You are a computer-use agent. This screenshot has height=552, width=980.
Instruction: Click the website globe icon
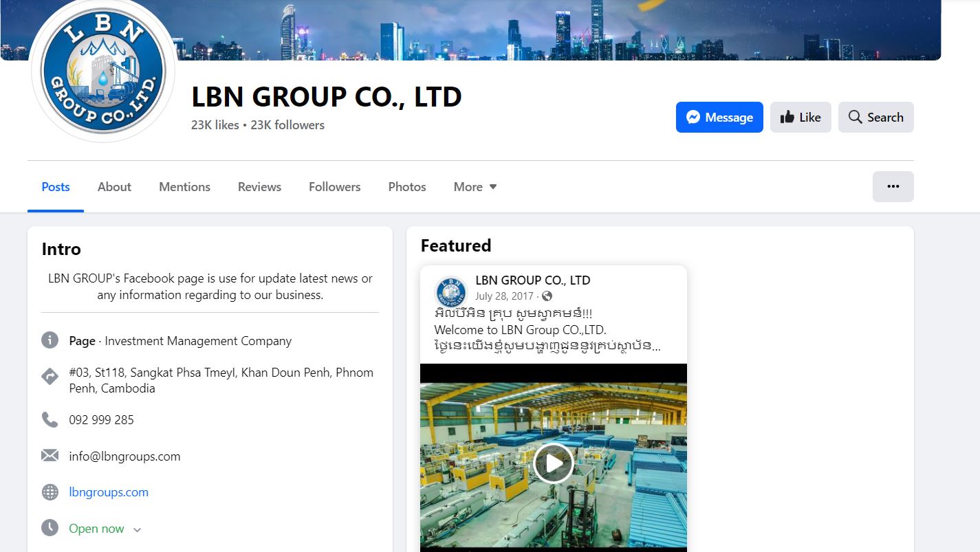point(50,492)
